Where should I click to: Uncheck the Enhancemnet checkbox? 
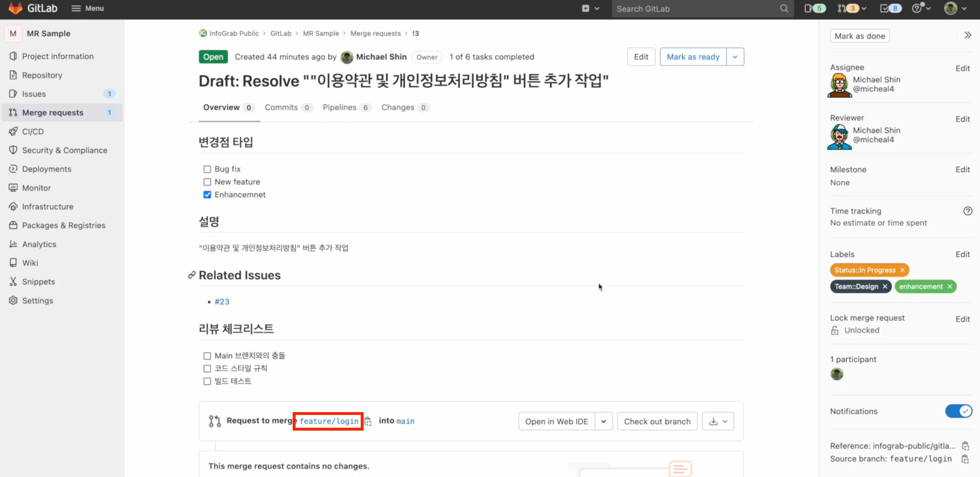207,194
